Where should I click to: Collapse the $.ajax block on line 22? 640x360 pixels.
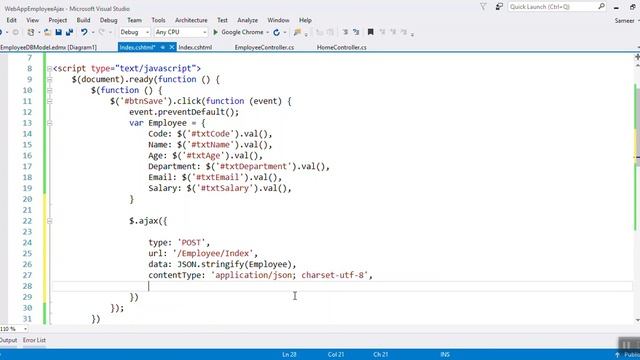(49, 221)
